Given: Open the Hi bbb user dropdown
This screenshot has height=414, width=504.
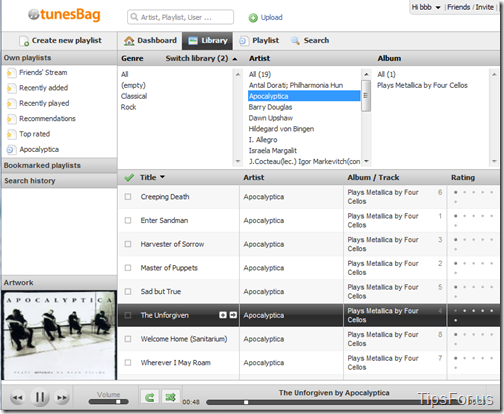Looking at the screenshot, I should 426,7.
